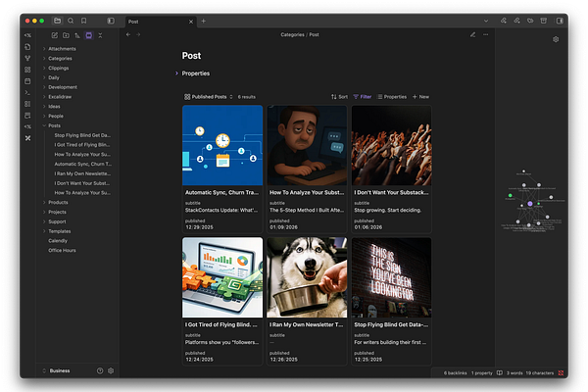The width and height of the screenshot is (588, 392).
Task: Collapse the Posts folder in the sidebar
Action: point(54,125)
